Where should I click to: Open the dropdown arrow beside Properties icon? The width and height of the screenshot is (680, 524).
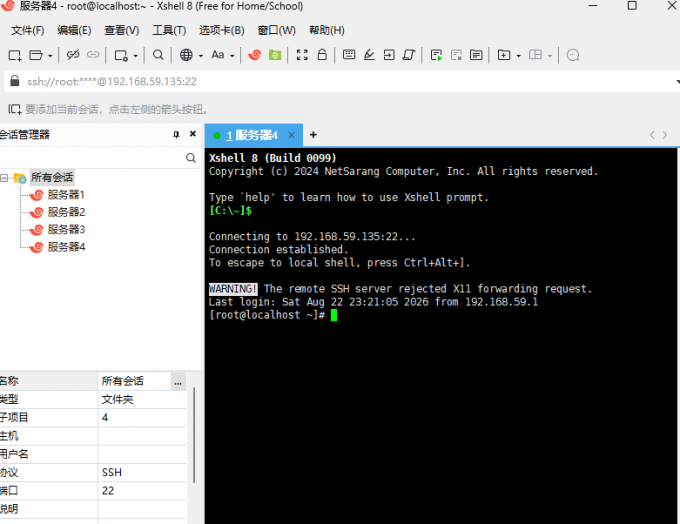(x=135, y=56)
